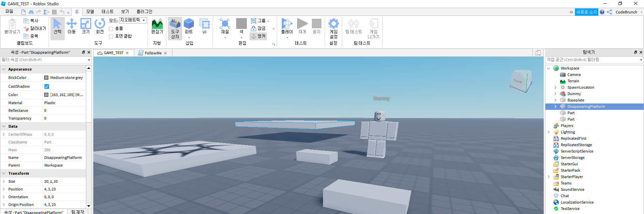This screenshot has width=644, height=214.
Task: Collapse the Workspace tree node
Action: click(549, 68)
